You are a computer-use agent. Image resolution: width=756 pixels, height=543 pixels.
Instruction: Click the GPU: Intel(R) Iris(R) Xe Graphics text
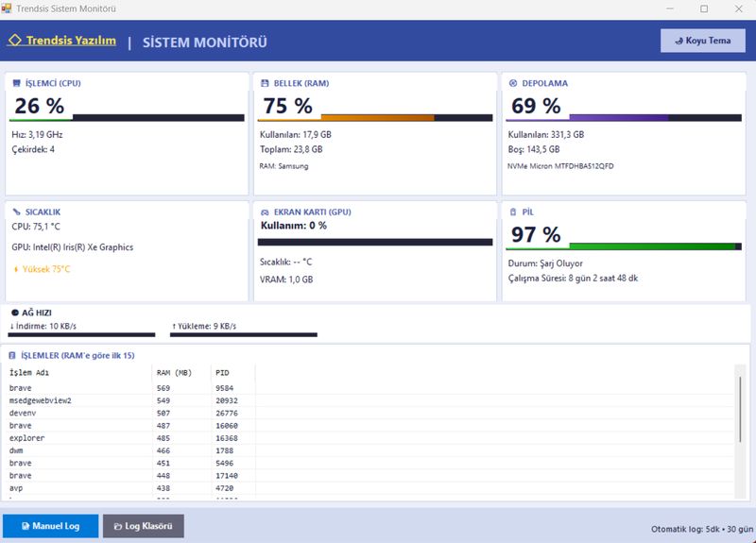point(73,247)
